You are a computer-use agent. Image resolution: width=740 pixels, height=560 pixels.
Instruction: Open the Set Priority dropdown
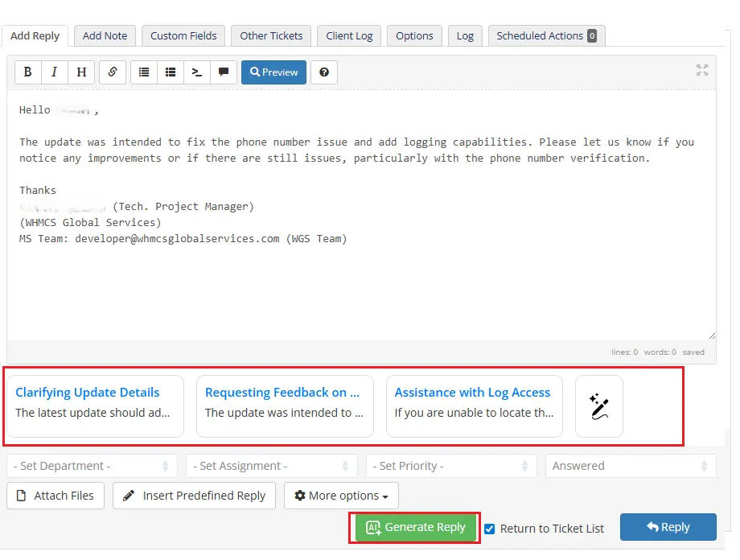[452, 465]
